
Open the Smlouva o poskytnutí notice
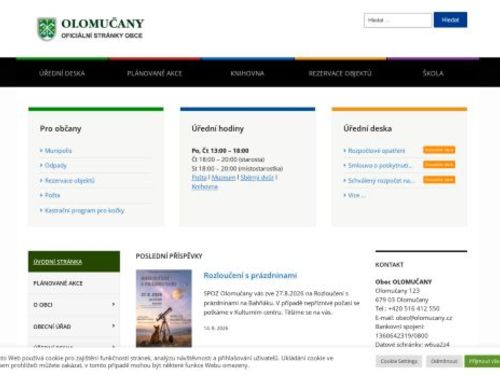380,165
